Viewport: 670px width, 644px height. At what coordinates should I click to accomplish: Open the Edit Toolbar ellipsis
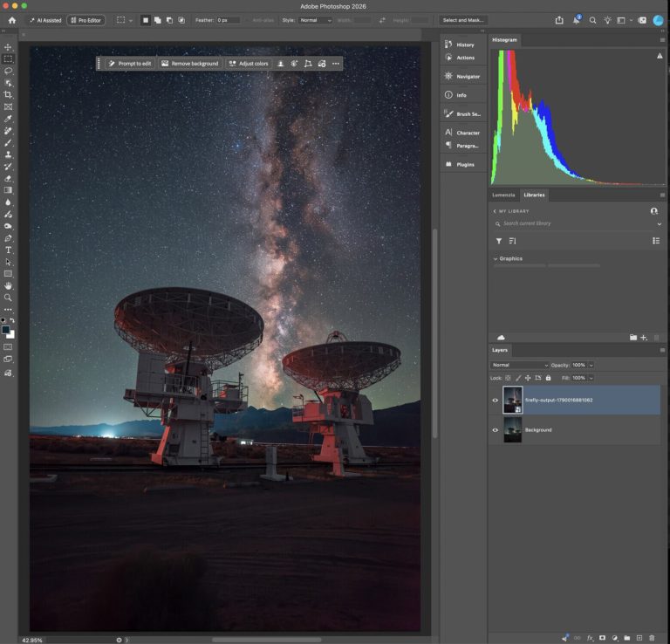tap(8, 310)
